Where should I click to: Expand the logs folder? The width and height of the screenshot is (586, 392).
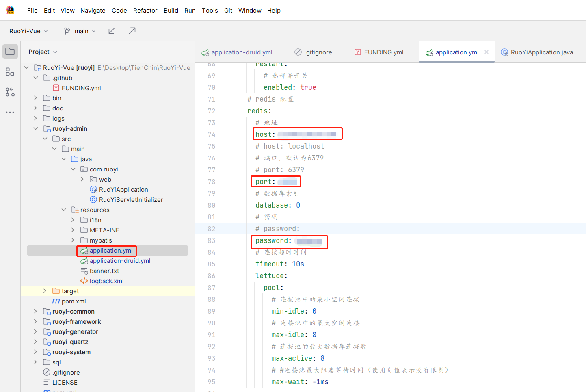coord(36,118)
